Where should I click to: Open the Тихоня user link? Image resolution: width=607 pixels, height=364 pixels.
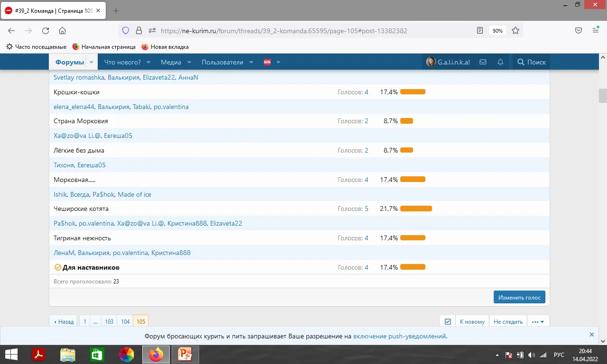[x=64, y=165]
